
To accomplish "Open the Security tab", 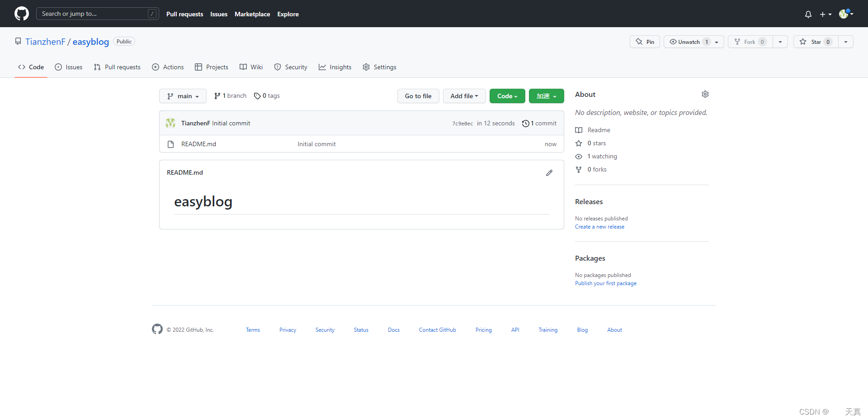I will click(x=291, y=67).
